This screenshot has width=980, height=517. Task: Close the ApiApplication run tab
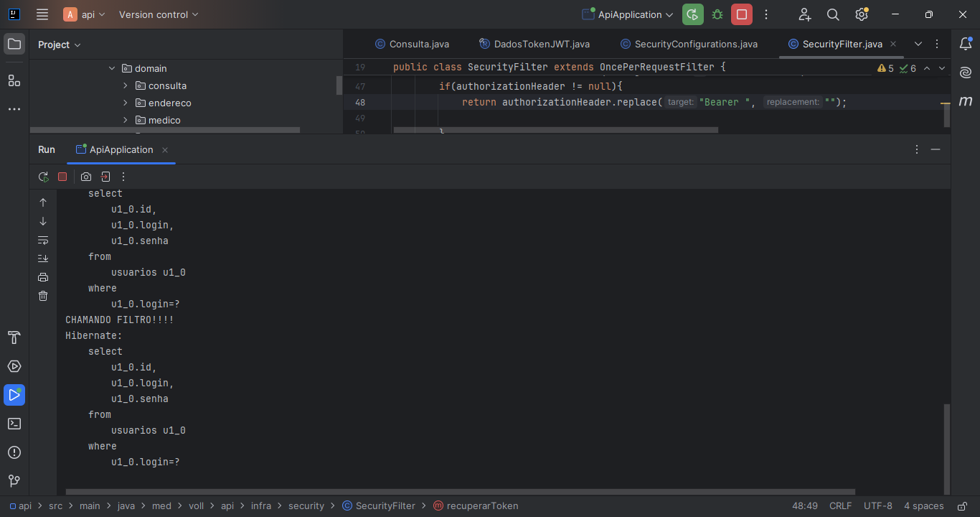pyautogui.click(x=165, y=150)
